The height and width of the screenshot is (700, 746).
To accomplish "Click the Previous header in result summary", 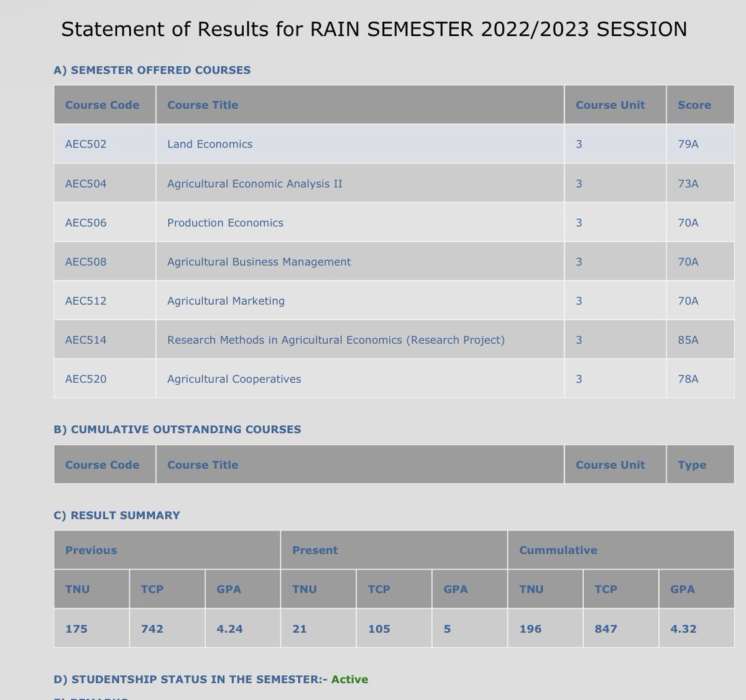I will tap(91, 550).
